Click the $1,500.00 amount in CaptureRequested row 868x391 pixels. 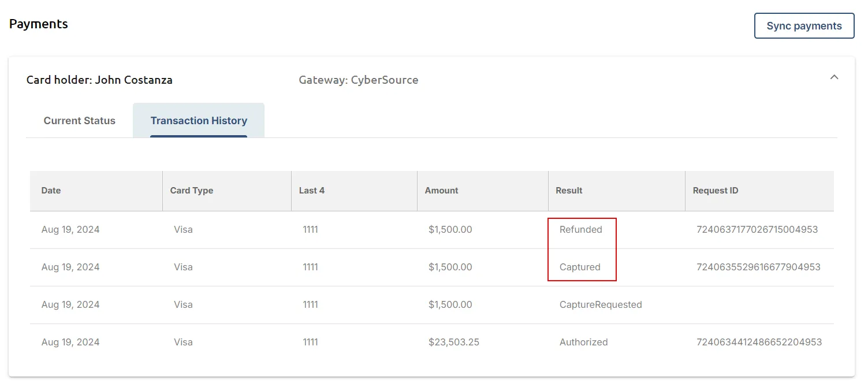click(450, 305)
